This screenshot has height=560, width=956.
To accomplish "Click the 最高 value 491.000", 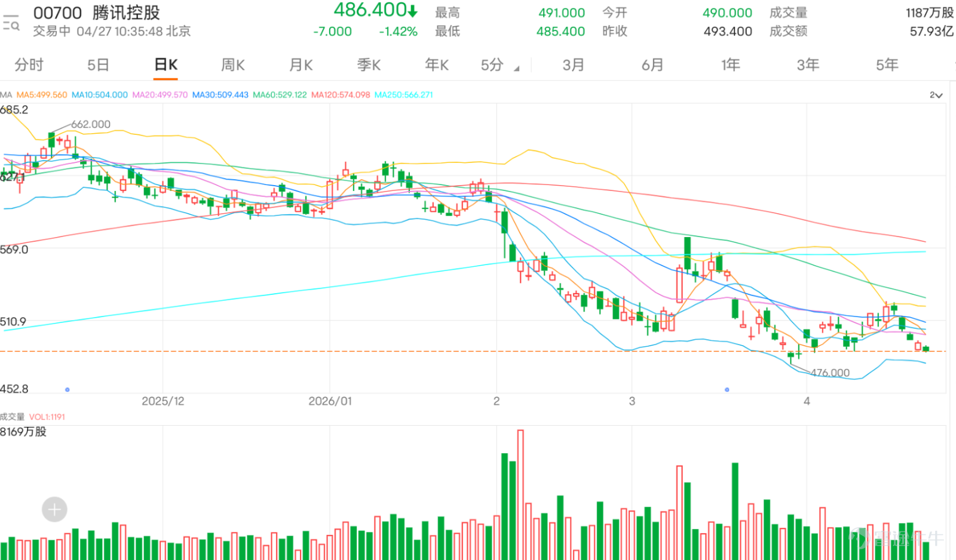I will pos(562,13).
